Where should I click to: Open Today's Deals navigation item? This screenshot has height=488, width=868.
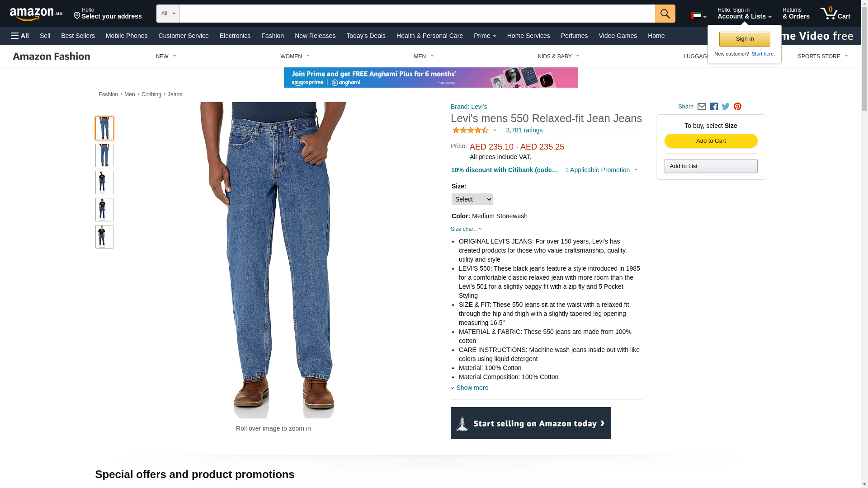click(366, 36)
